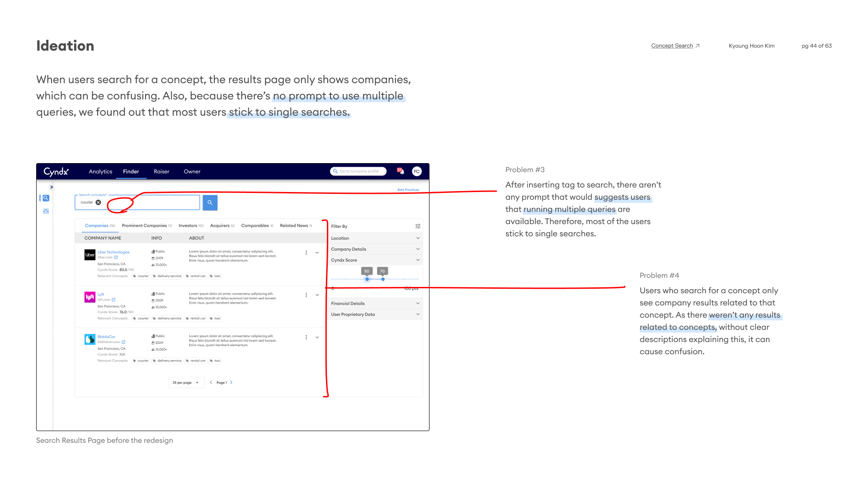The image size is (868, 488).
Task: Expand the Location filter
Action: (375, 238)
